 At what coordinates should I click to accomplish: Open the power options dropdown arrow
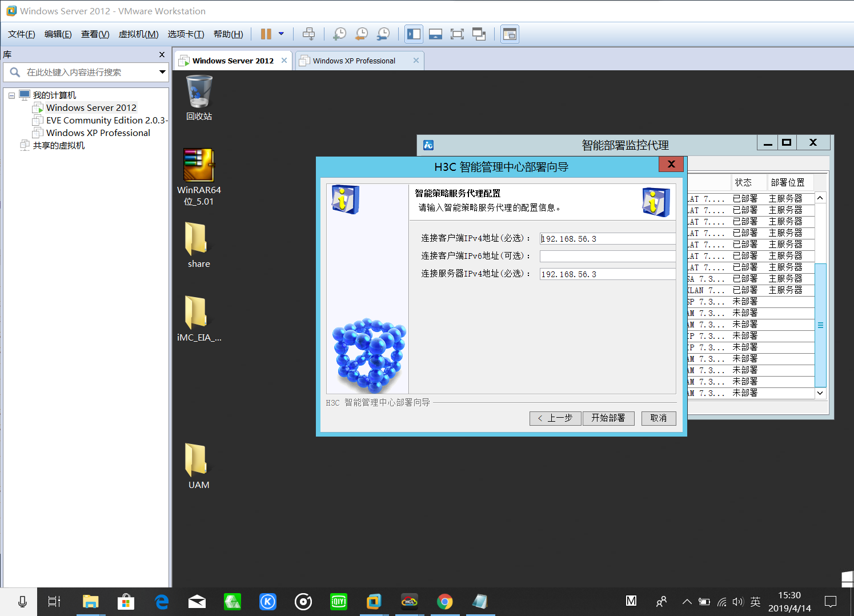click(281, 34)
